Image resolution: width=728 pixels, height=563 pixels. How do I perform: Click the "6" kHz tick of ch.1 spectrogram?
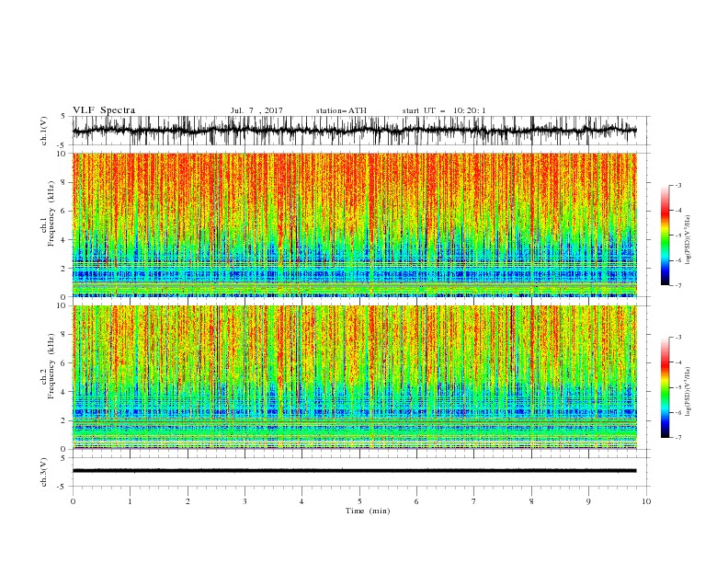pyautogui.click(x=63, y=212)
